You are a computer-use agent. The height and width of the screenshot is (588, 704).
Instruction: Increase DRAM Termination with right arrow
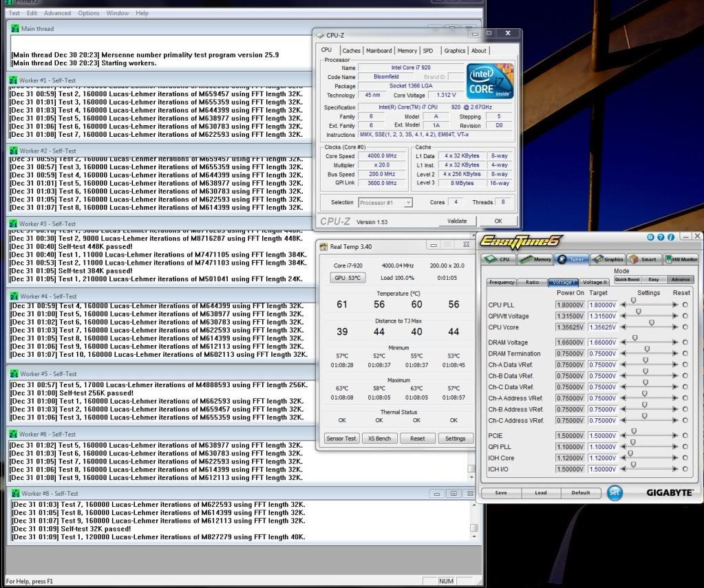675,353
